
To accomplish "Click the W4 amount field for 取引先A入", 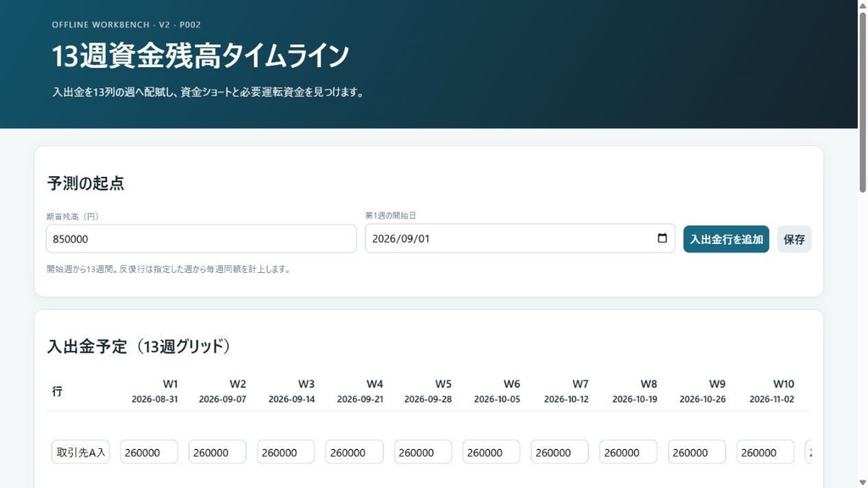I will click(354, 452).
